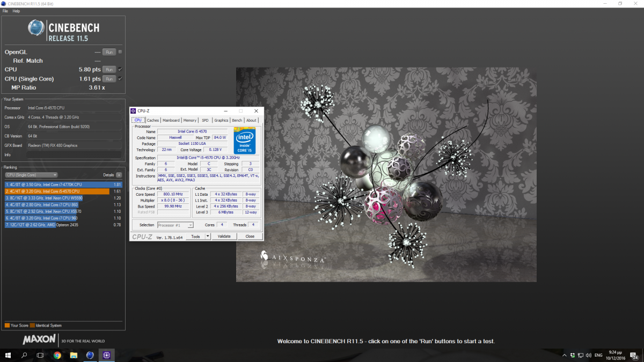Open the Processor #1 selection dropdown
This screenshot has width=644, height=362.
[175, 225]
